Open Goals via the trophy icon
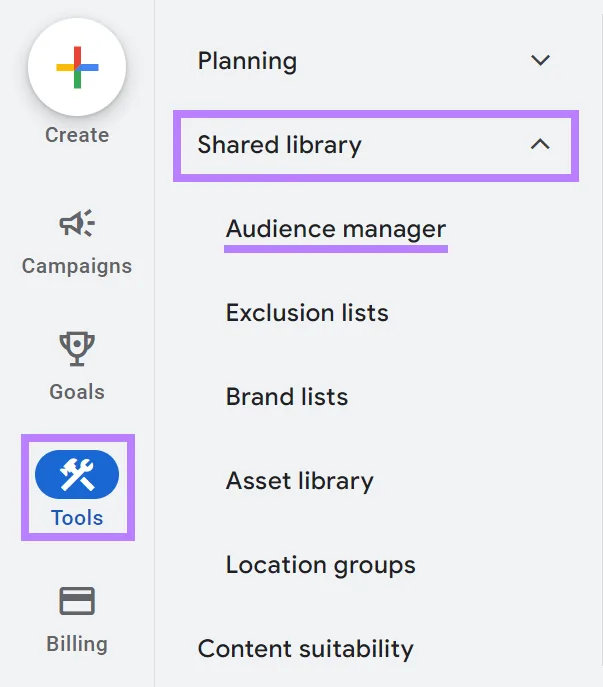 click(77, 349)
